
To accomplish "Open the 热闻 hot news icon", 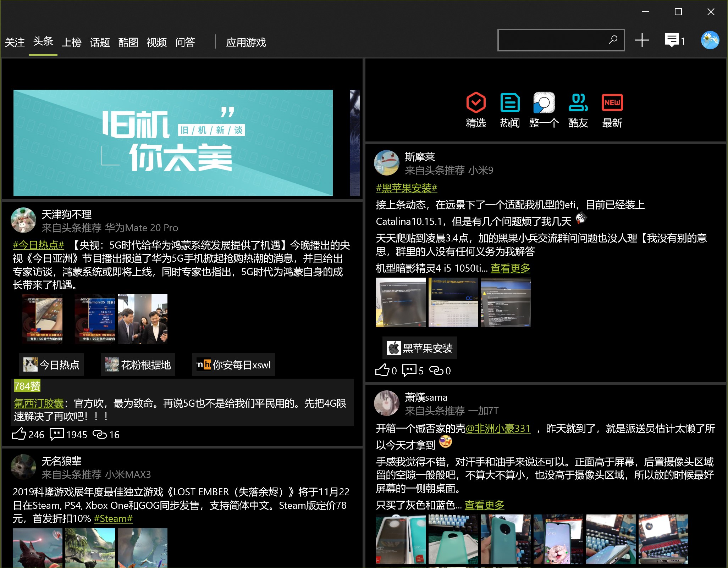I will click(x=509, y=103).
